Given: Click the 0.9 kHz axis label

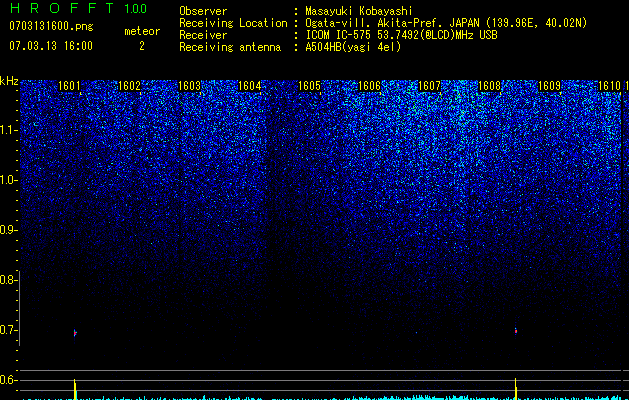Looking at the screenshot, I should pyautogui.click(x=9, y=230).
